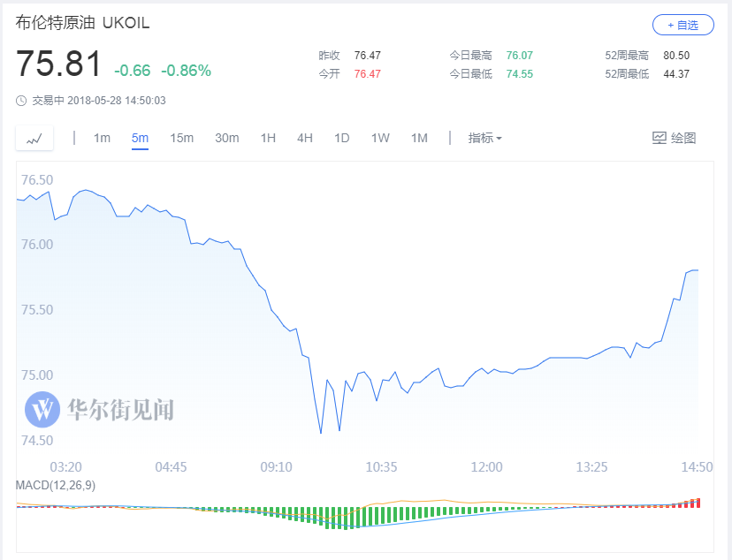
Task: Add UKOIL via the 自选 button
Action: point(682,25)
